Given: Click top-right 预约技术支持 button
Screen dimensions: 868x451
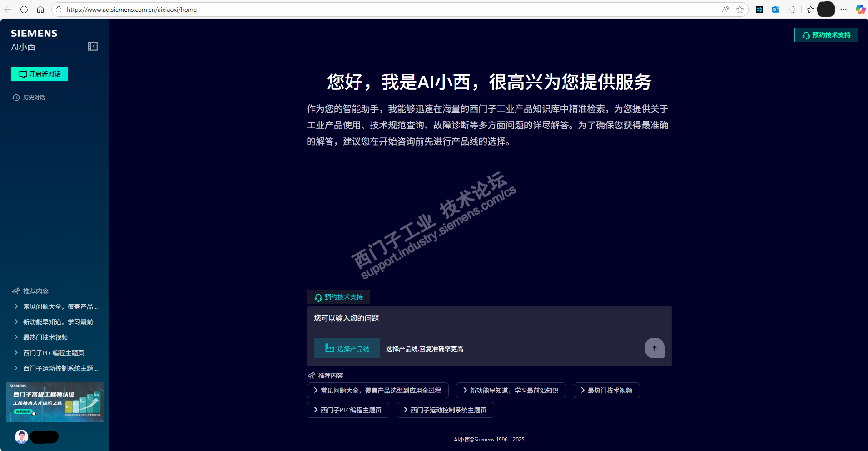Looking at the screenshot, I should (x=826, y=35).
